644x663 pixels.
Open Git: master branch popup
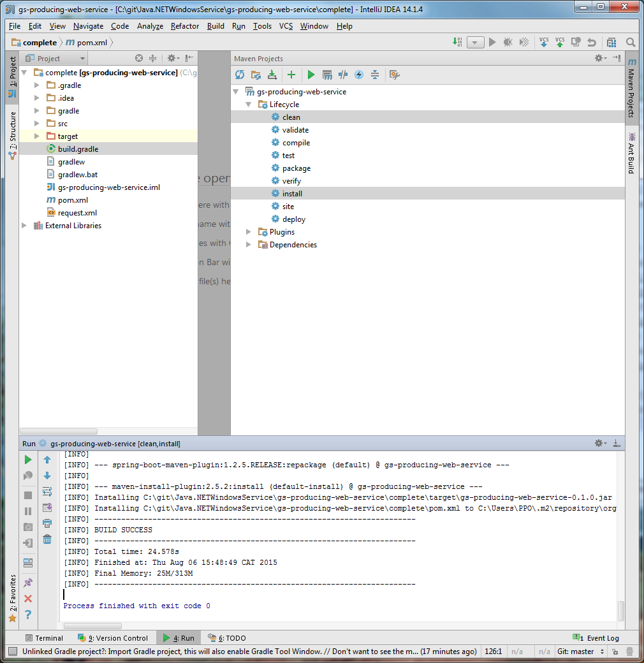coord(580,652)
